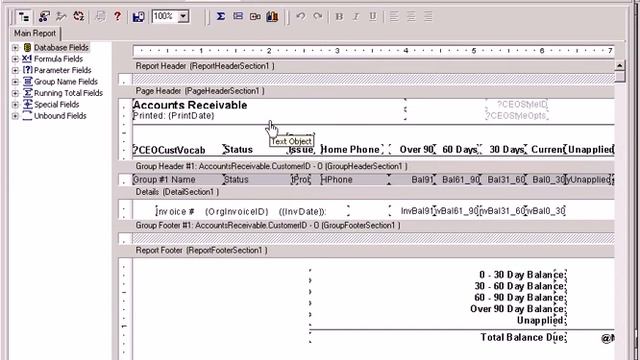Select the ?CEOStyleID parameter field
Viewport: 640px width, 360px height.
(522, 105)
